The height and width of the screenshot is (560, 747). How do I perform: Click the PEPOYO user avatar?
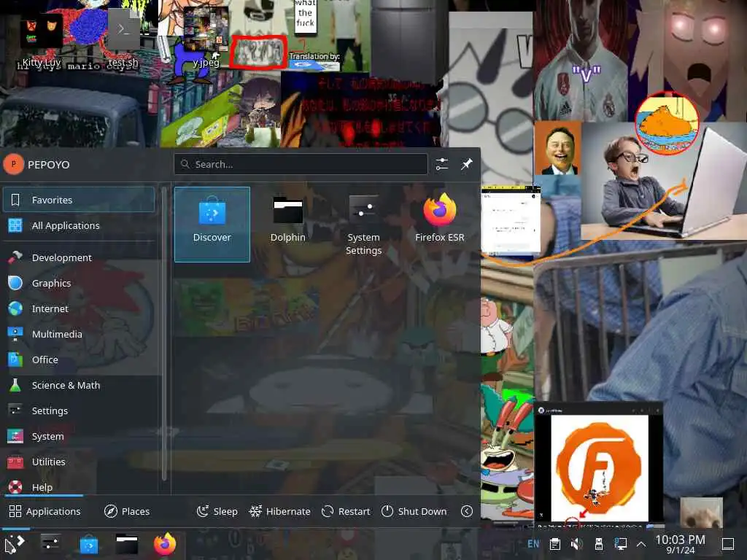pyautogui.click(x=13, y=164)
